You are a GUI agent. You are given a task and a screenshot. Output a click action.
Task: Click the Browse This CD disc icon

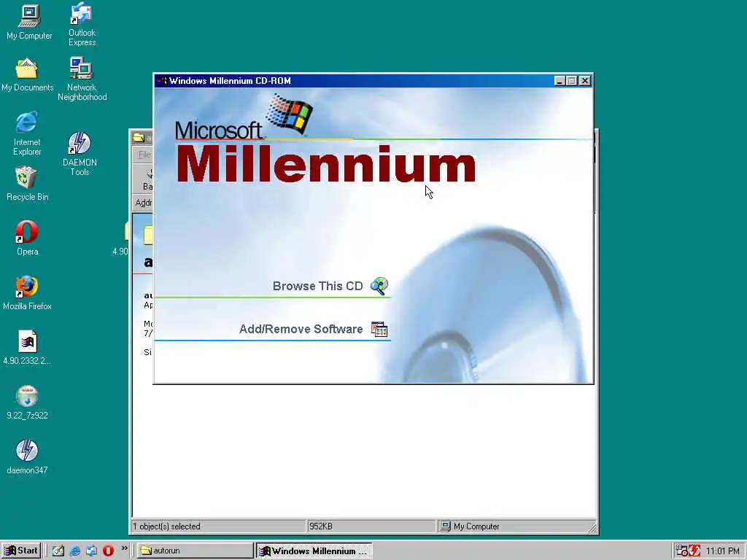click(x=379, y=286)
